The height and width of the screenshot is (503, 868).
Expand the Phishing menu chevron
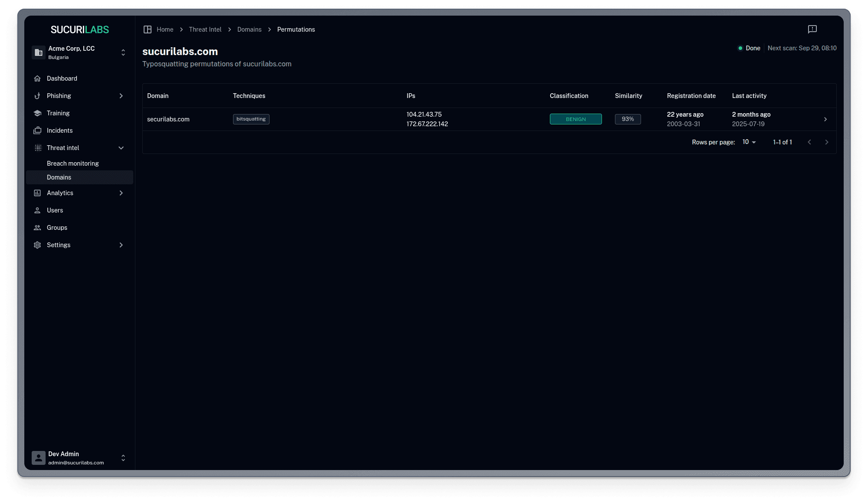(121, 96)
